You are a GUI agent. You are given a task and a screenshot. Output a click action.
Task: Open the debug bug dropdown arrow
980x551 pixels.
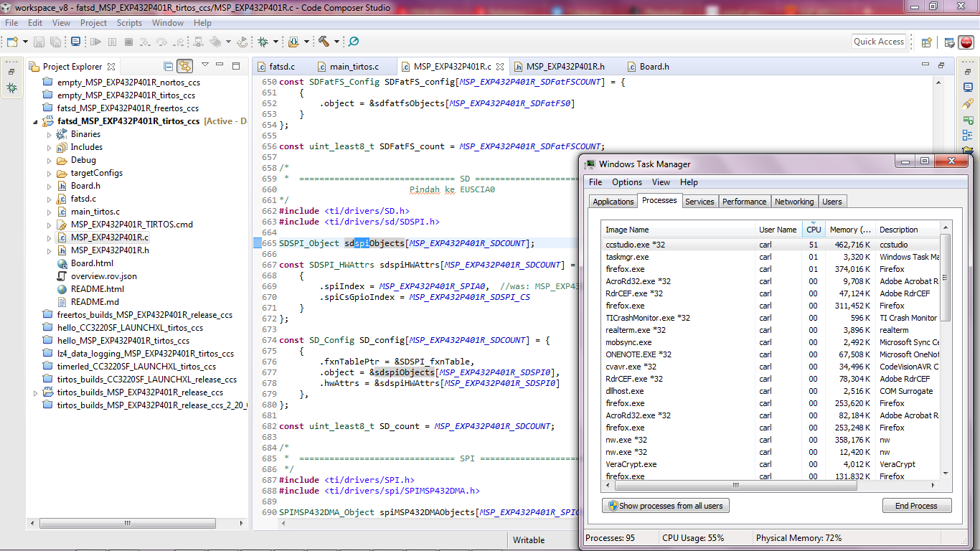pyautogui.click(x=275, y=42)
